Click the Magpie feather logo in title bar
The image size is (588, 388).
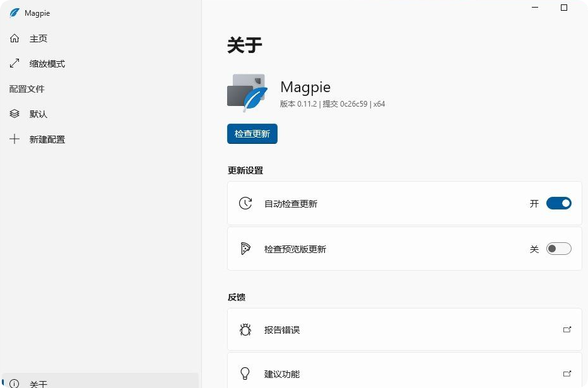tap(15, 13)
